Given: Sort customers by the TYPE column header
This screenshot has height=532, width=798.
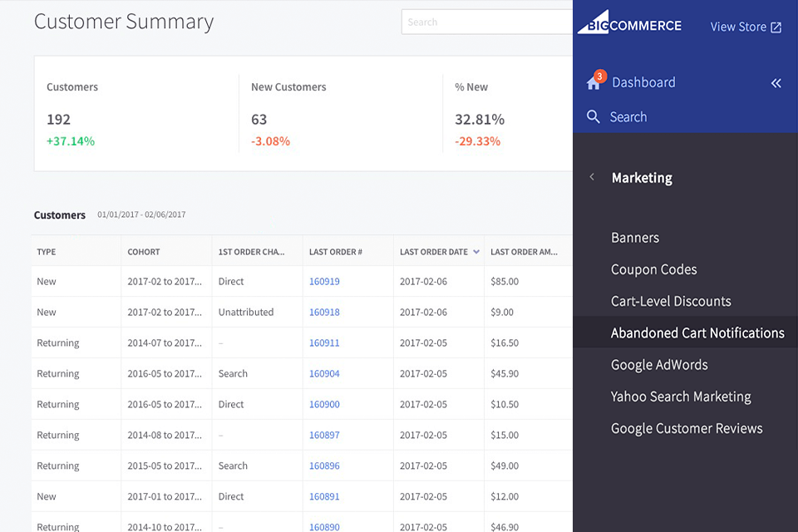Looking at the screenshot, I should (46, 251).
